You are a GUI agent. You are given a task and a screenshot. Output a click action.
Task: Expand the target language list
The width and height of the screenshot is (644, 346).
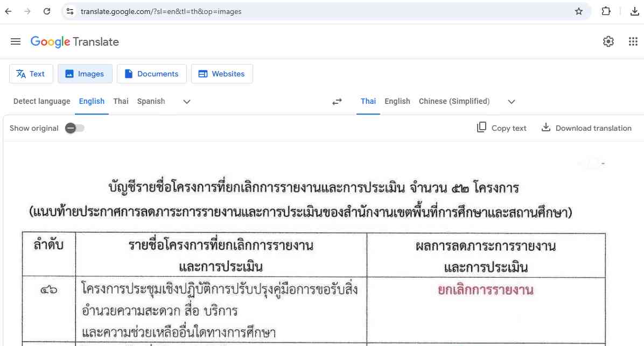(512, 102)
